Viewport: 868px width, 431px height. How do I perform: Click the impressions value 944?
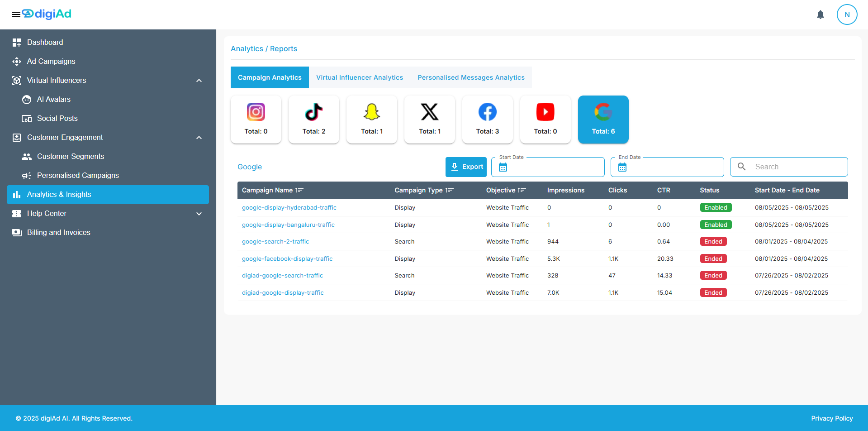pyautogui.click(x=553, y=242)
